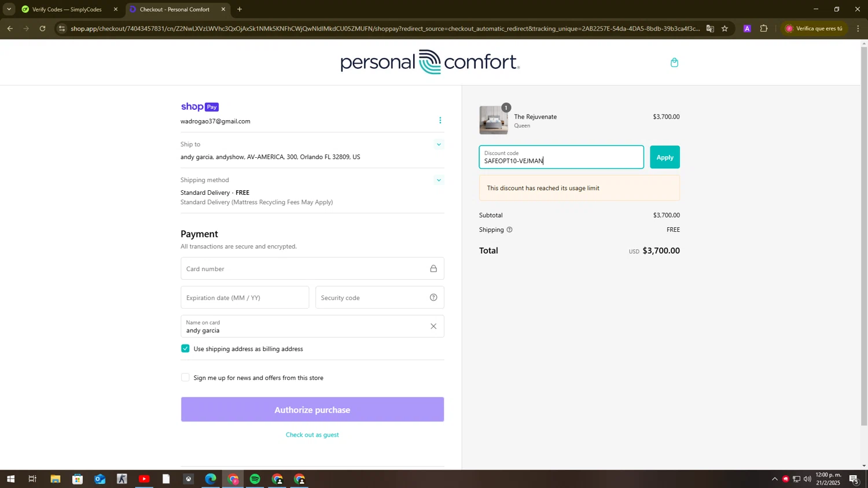868x488 pixels.
Task: Click the wadrogao37@gmail.com email text
Action: tap(215, 121)
